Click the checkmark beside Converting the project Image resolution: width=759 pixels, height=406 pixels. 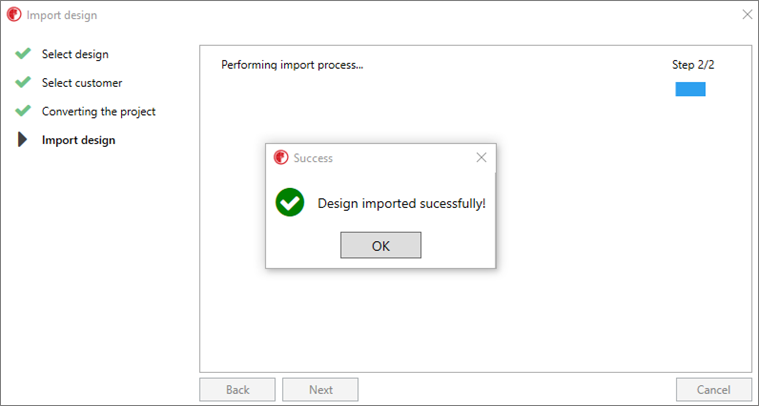pos(23,110)
